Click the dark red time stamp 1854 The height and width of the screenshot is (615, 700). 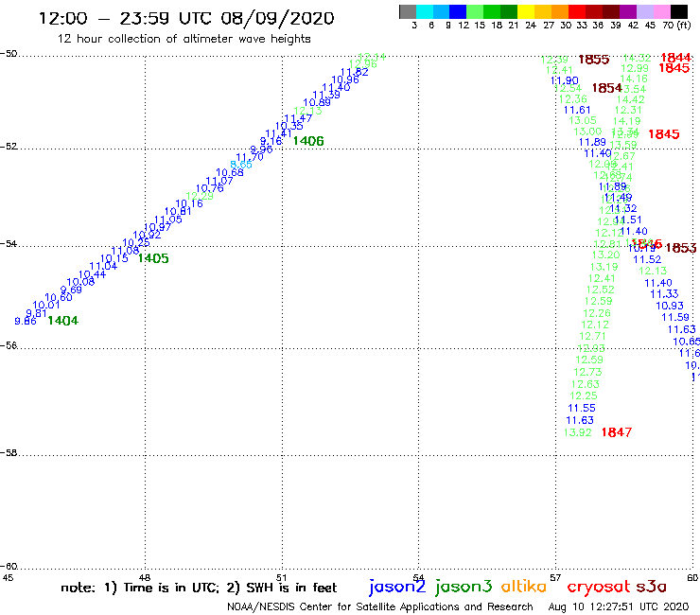(x=606, y=88)
